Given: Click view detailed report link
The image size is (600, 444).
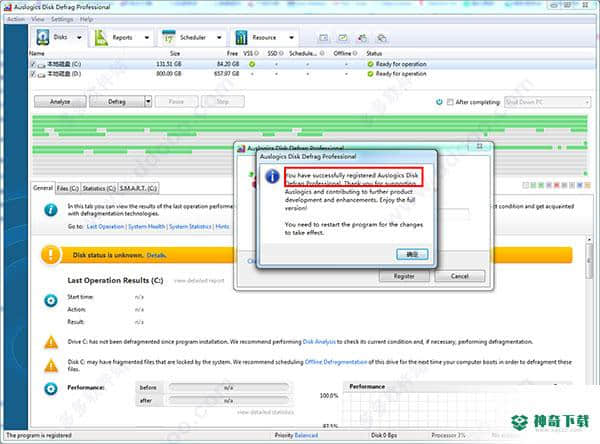Looking at the screenshot, I should click(x=199, y=281).
